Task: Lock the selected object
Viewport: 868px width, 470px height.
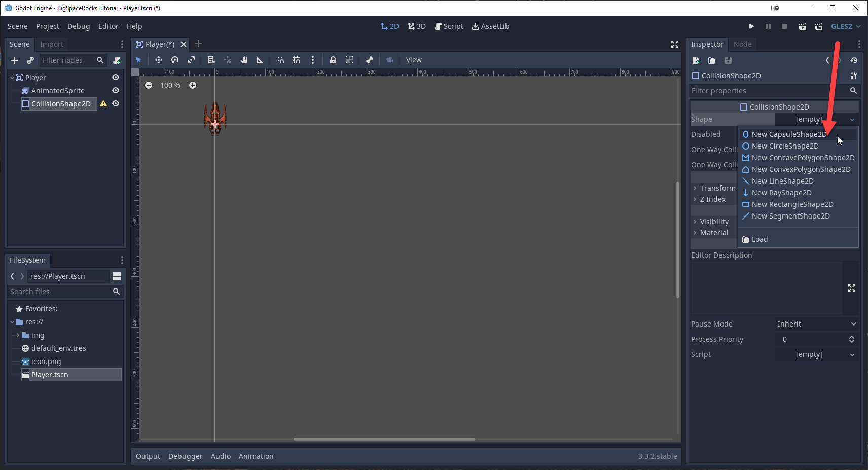Action: tap(333, 60)
